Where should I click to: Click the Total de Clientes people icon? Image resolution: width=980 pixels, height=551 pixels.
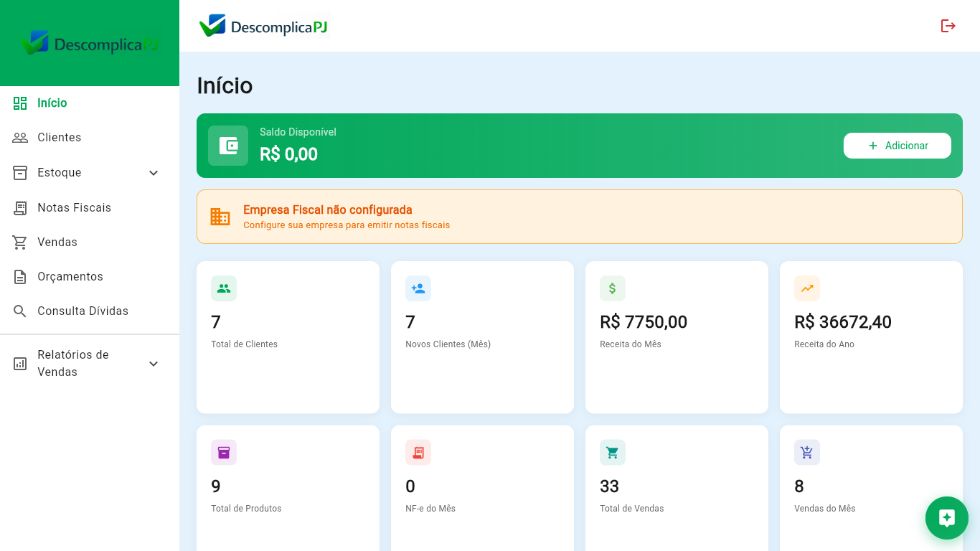click(224, 288)
